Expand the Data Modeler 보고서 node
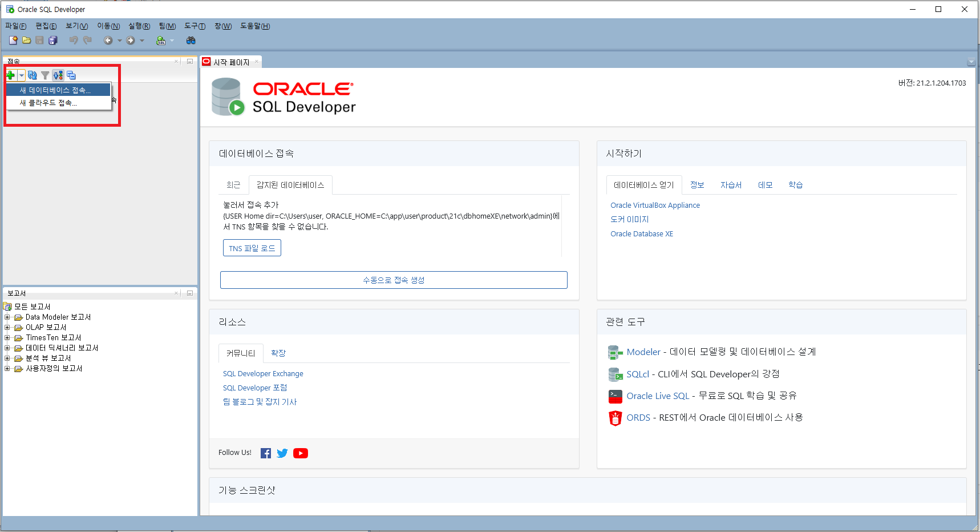Viewport: 980px width, 532px height. (7, 317)
